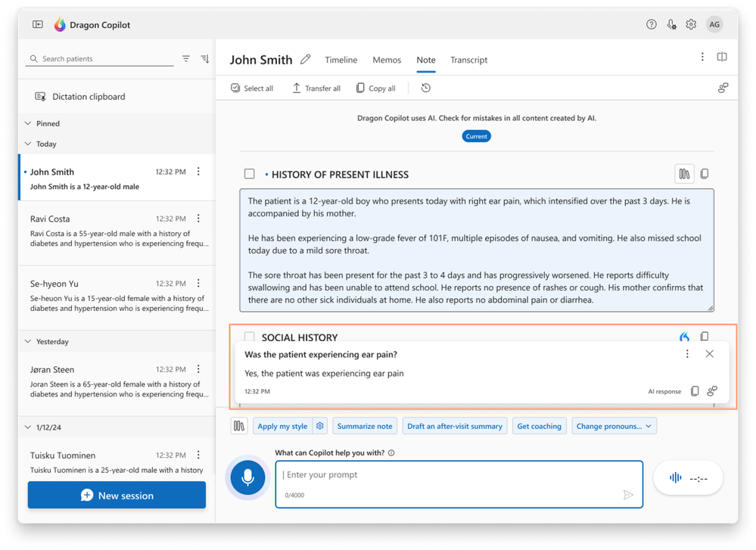756x550 pixels.
Task: Open more options for John Smith session
Action: 198,172
